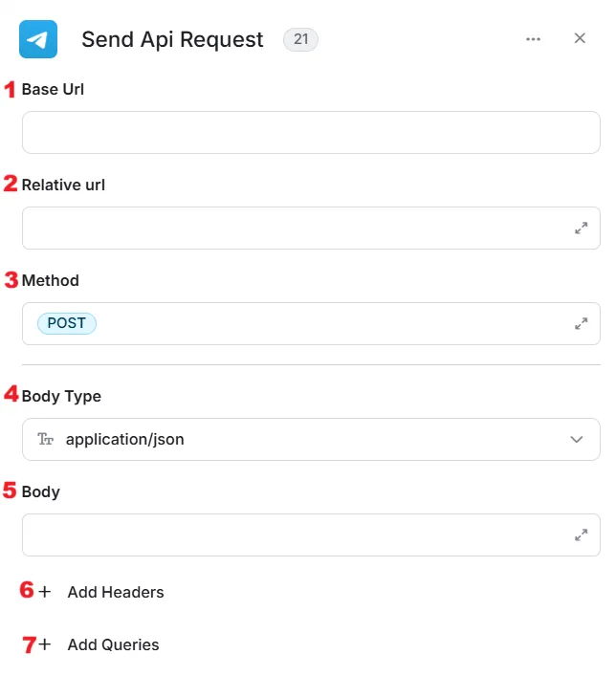The height and width of the screenshot is (676, 616).
Task: Click the Body Type label
Action: click(x=61, y=396)
